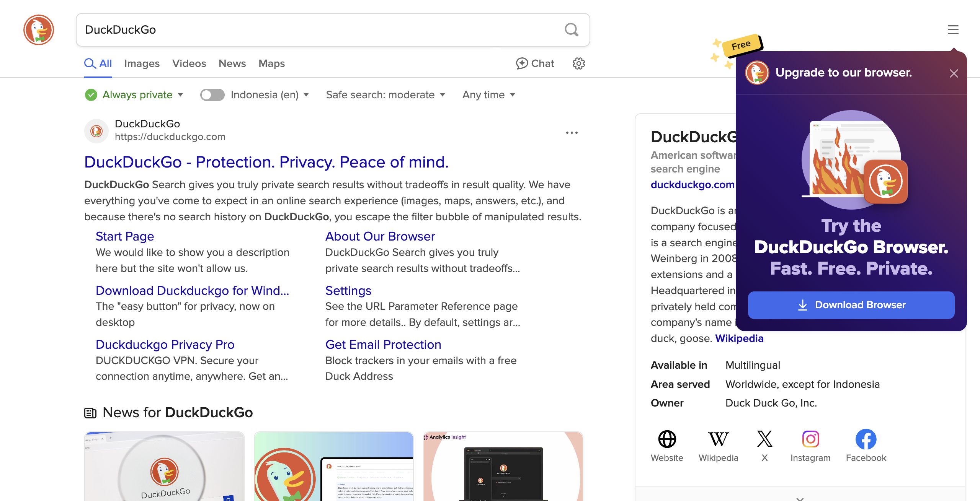Click the magnifying glass search icon
The width and height of the screenshot is (980, 501).
coord(572,30)
